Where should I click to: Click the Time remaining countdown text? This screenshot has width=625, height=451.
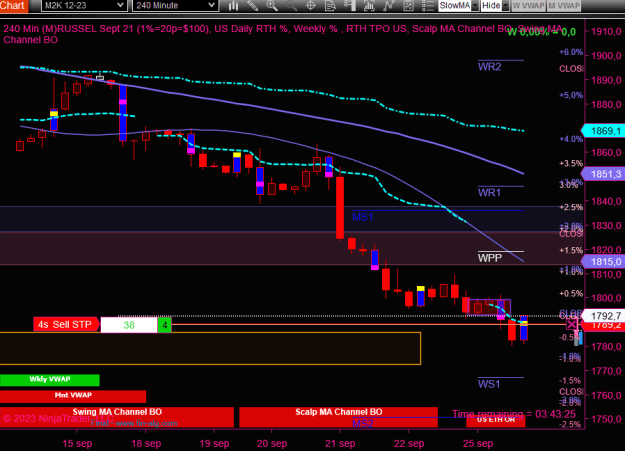pos(514,414)
